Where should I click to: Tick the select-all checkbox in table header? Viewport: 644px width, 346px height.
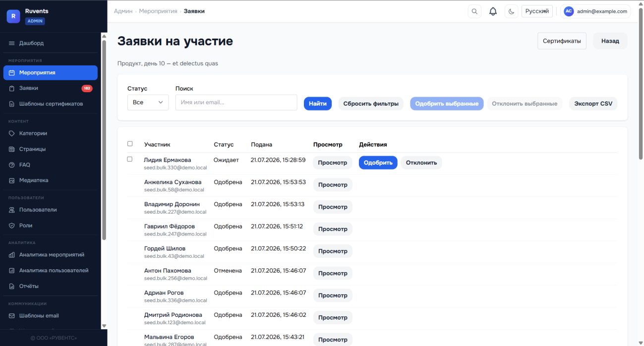130,144
